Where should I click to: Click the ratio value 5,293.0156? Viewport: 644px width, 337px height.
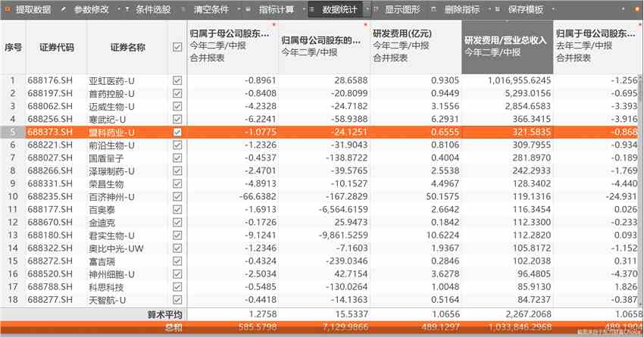[528, 93]
